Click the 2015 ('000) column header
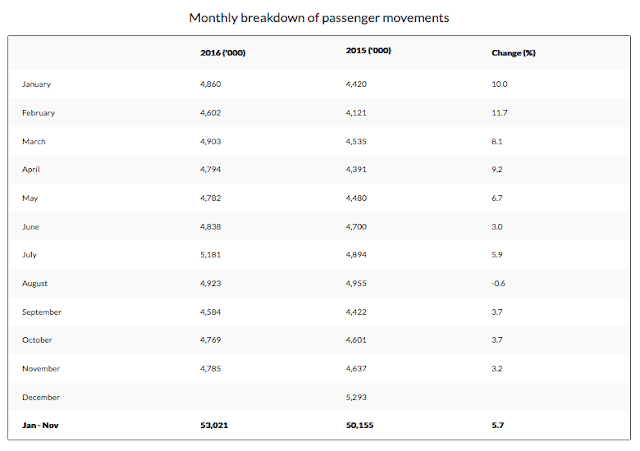This screenshot has height=451, width=640. pos(369,50)
